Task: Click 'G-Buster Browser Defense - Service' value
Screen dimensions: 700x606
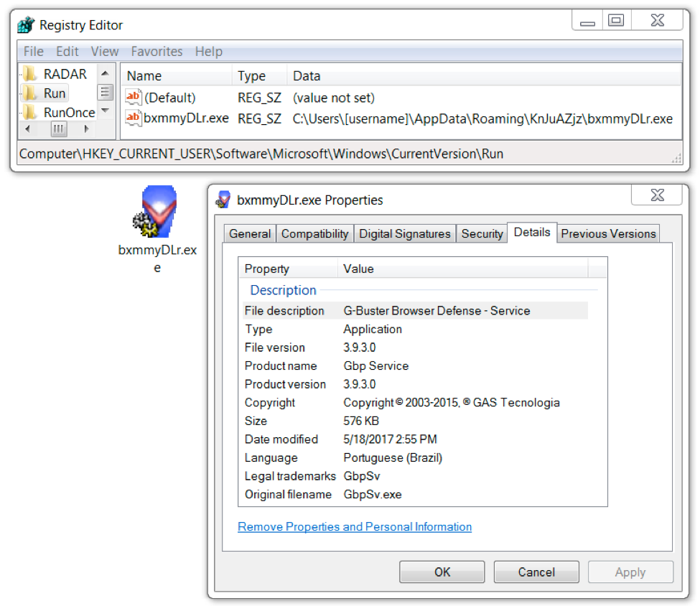Action: (x=437, y=310)
